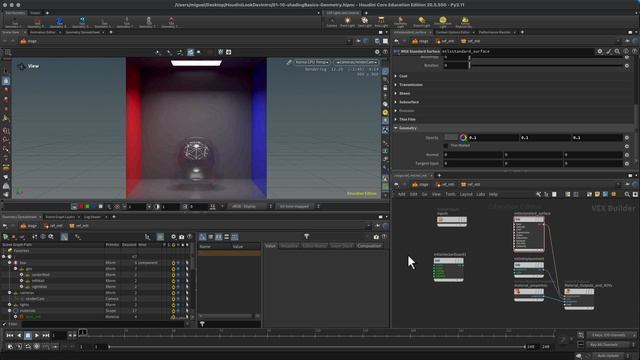Stop playback in the playbar
Screen dimensions: 640x360
tap(28, 335)
